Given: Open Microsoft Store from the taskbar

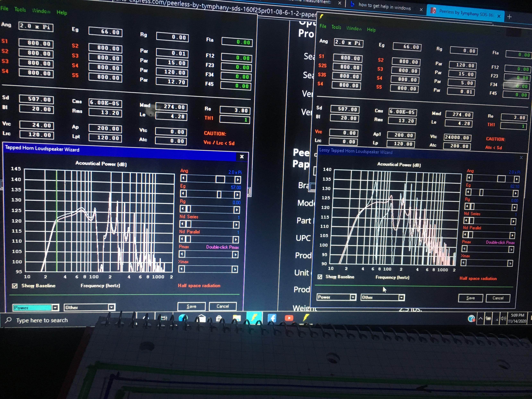Looking at the screenshot, I should (219, 318).
